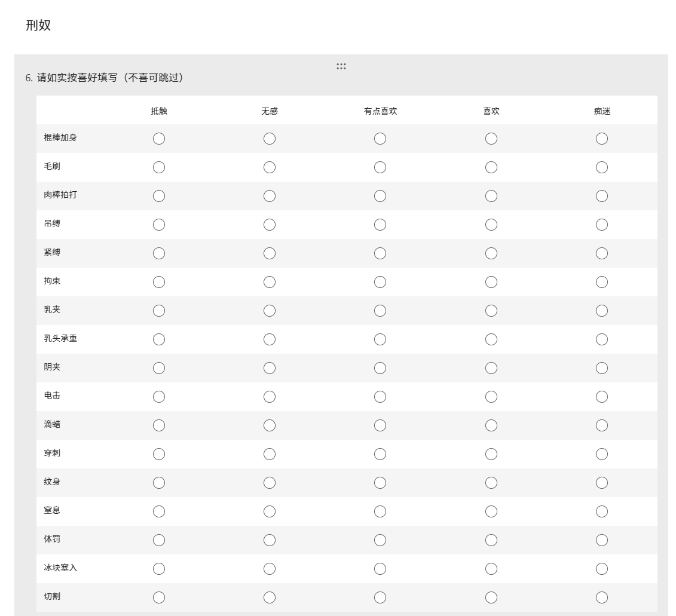This screenshot has height=616, width=676.
Task: Select 抵触 for the 电击 row
Action: tap(159, 397)
